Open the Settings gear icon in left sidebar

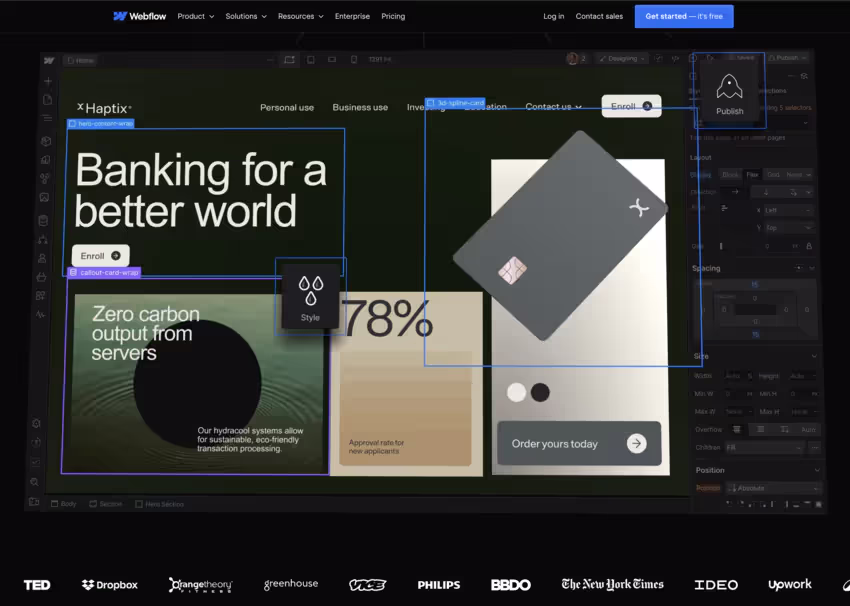[36, 423]
